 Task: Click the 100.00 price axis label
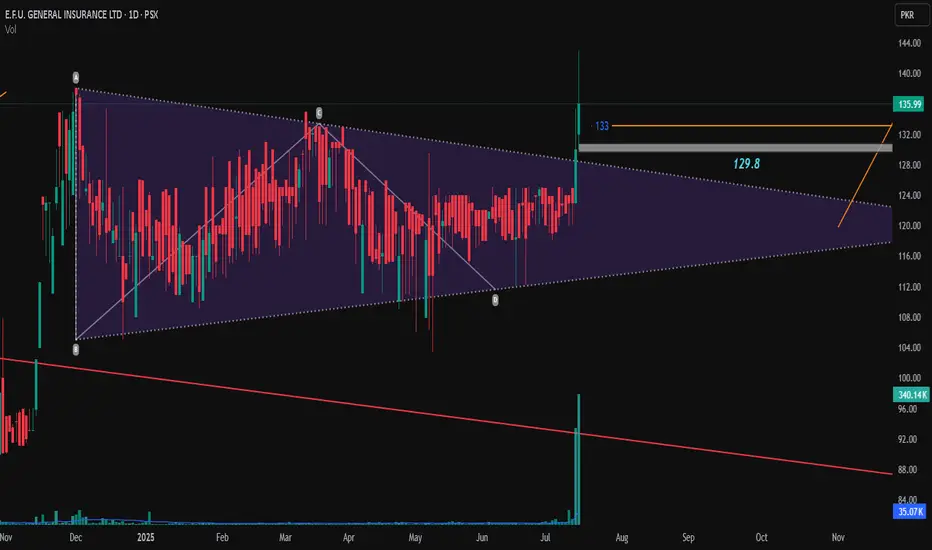(909, 378)
